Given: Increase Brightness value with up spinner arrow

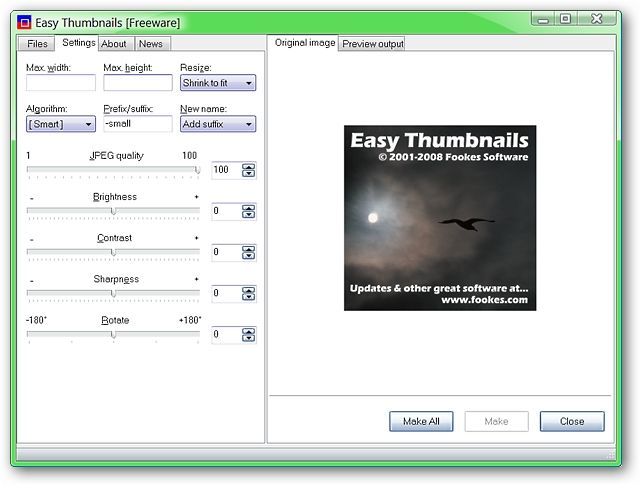Looking at the screenshot, I should coord(248,208).
